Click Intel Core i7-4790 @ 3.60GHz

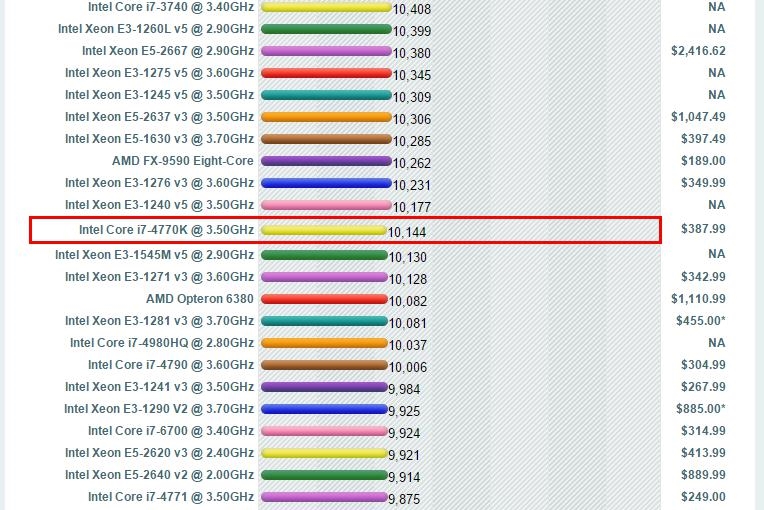171,365
